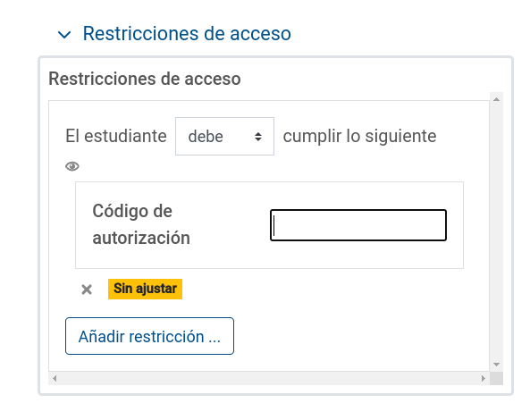Click the up-down arrows of debe selector
530x420 pixels.
click(x=258, y=137)
